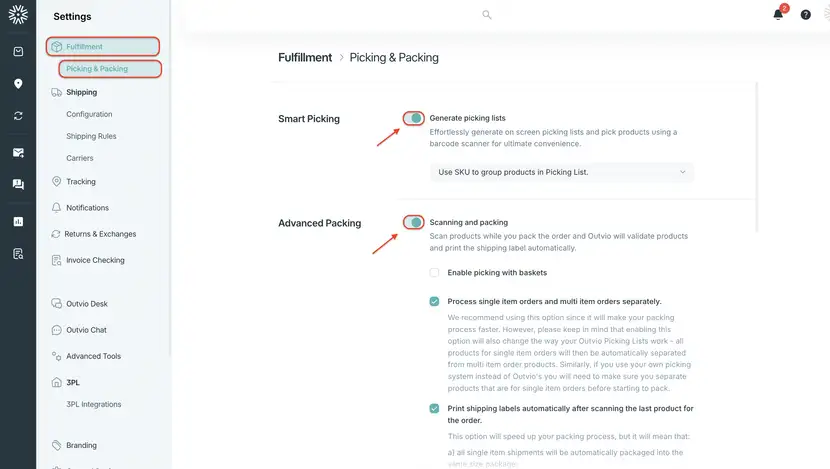Open the chat bubbles icon in left rail
The image size is (830, 469).
pos(18,184)
